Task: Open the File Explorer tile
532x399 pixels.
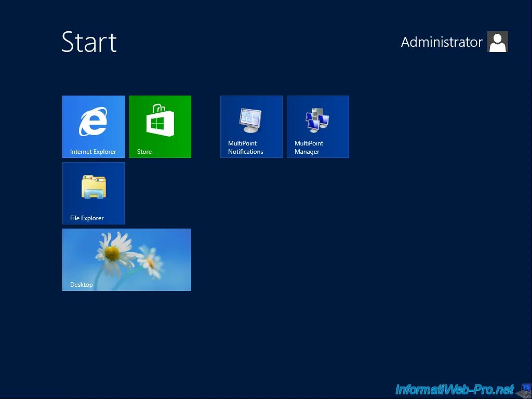Action: pyautogui.click(x=94, y=193)
